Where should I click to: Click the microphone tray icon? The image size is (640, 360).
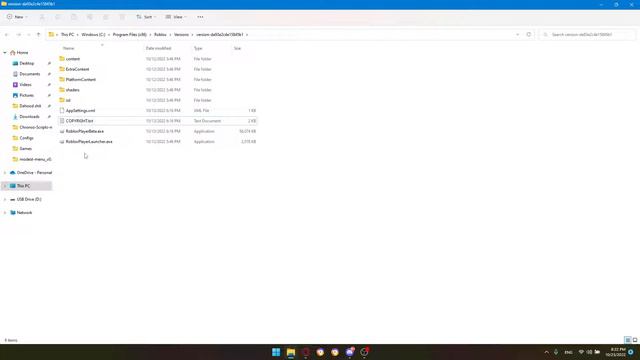click(556, 352)
